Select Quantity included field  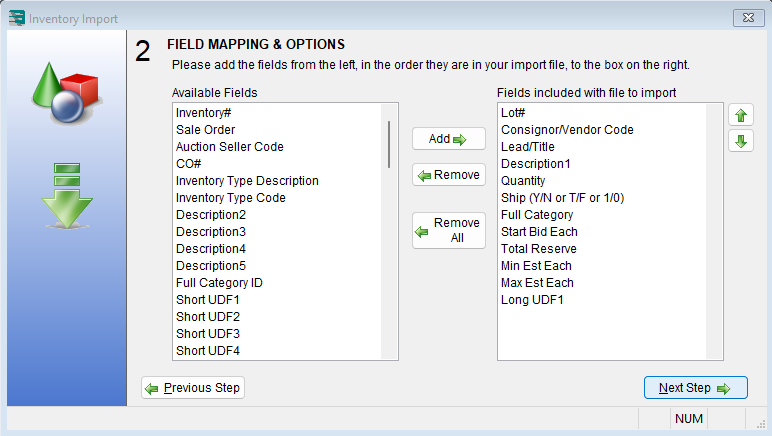(603, 181)
